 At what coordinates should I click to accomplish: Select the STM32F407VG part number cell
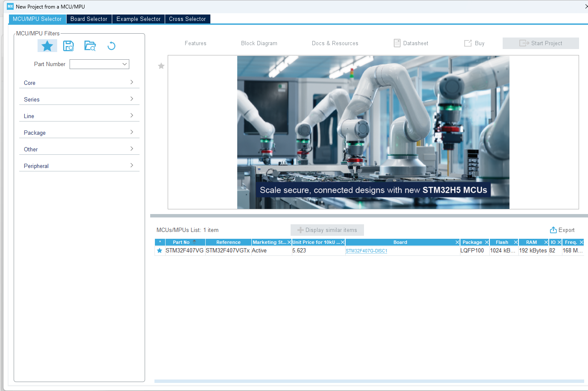tap(184, 251)
